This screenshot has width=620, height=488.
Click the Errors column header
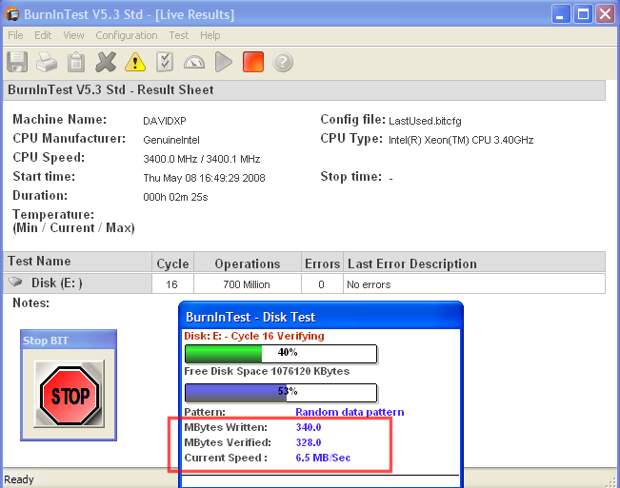pos(322,263)
